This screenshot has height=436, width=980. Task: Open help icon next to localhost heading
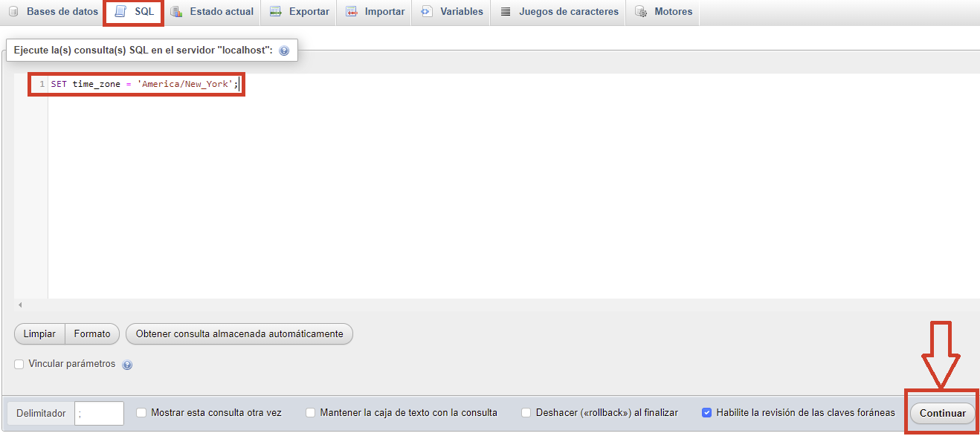coord(284,51)
